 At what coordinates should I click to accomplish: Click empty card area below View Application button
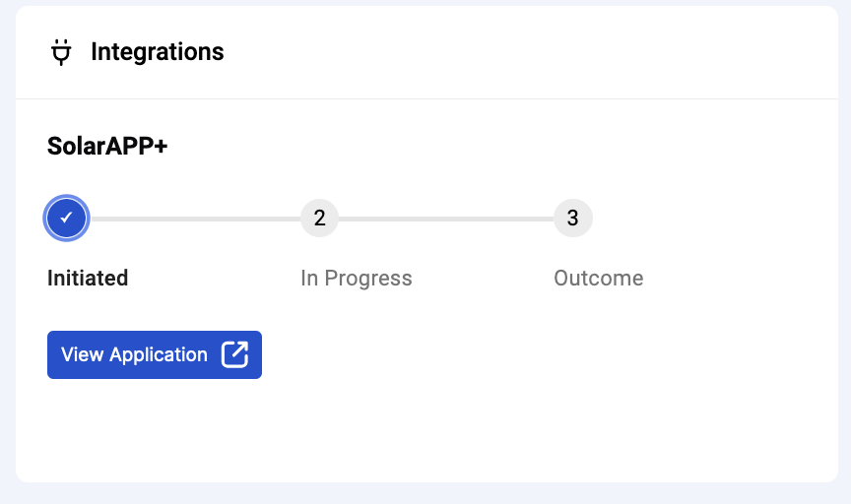pos(427,428)
